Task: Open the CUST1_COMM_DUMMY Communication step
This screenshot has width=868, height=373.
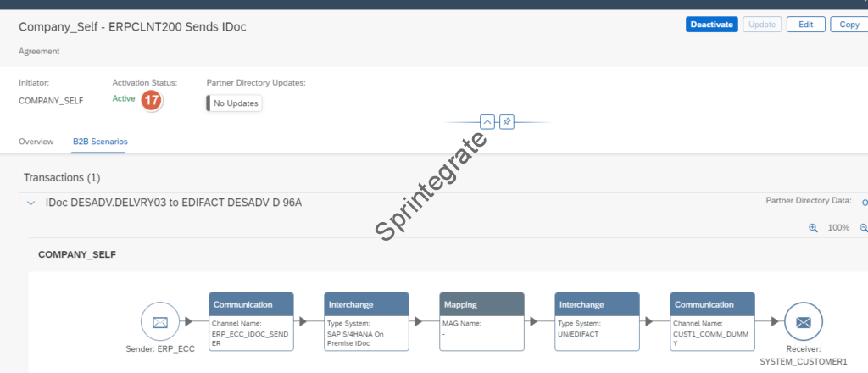Action: pos(712,322)
